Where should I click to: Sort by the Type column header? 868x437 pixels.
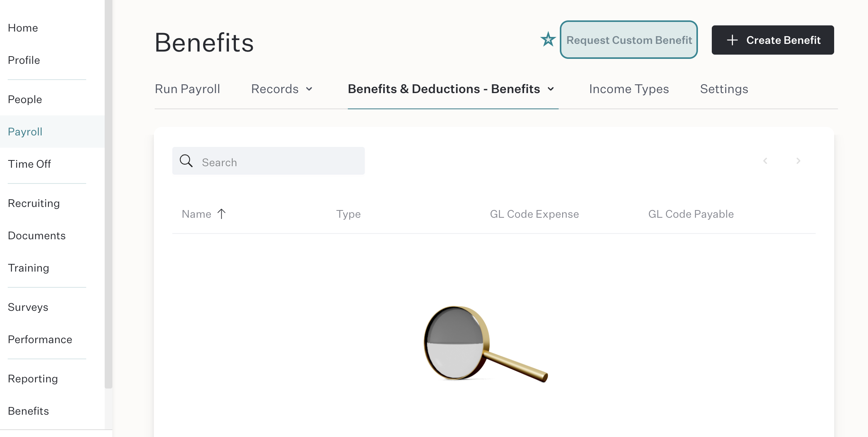tap(348, 214)
